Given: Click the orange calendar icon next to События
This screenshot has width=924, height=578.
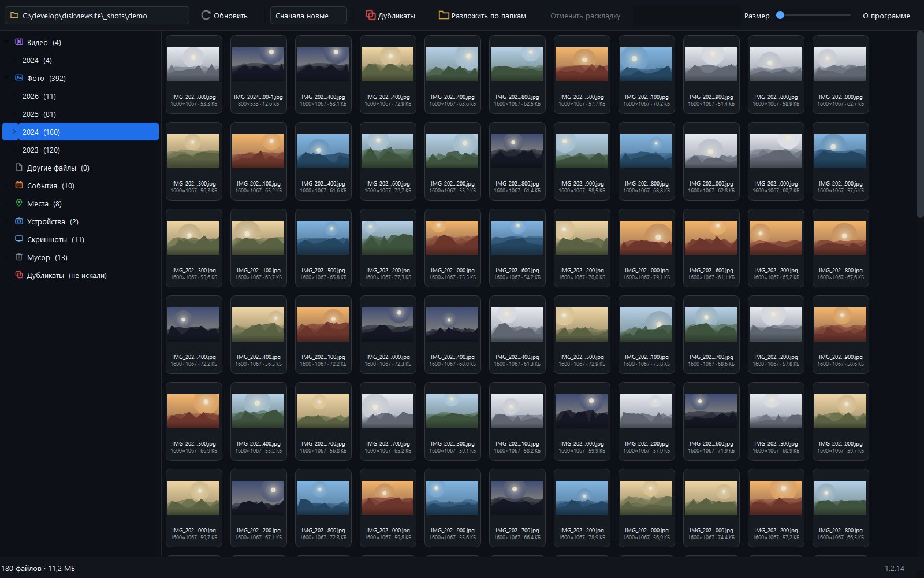Looking at the screenshot, I should 19,186.
